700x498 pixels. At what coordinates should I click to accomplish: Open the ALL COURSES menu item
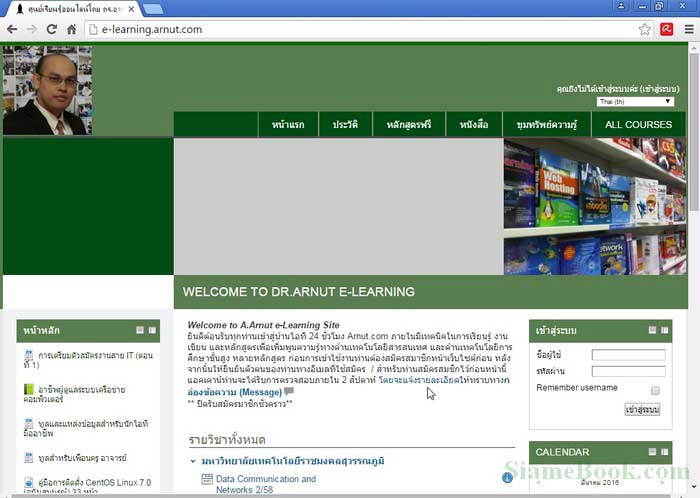click(x=638, y=124)
